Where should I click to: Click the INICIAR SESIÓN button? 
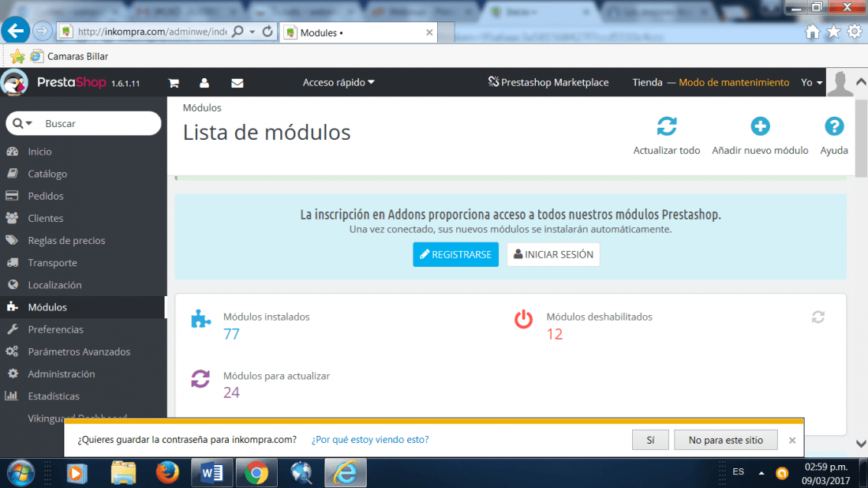pos(553,254)
